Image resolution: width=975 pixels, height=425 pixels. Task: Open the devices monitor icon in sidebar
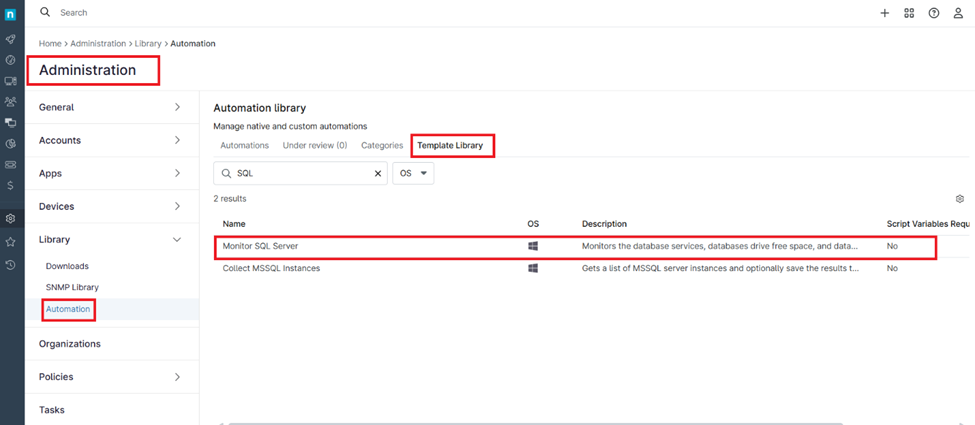click(x=11, y=81)
